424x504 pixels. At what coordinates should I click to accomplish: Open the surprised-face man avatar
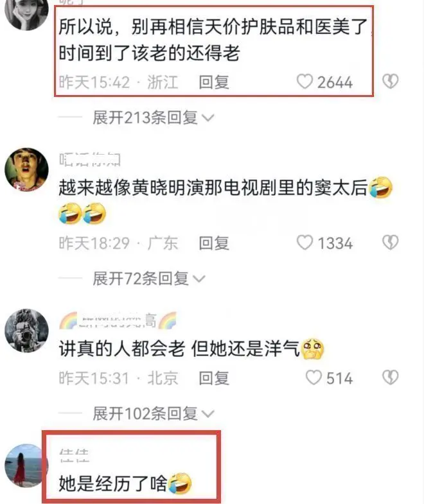26,169
